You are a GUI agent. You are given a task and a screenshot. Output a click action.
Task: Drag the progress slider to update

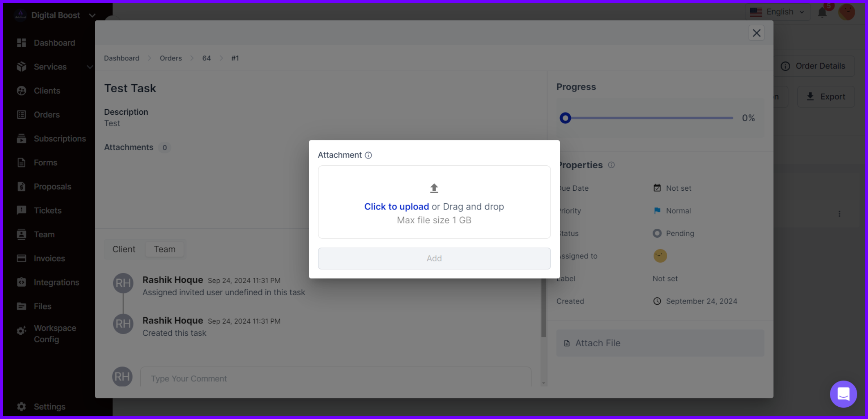(x=566, y=118)
